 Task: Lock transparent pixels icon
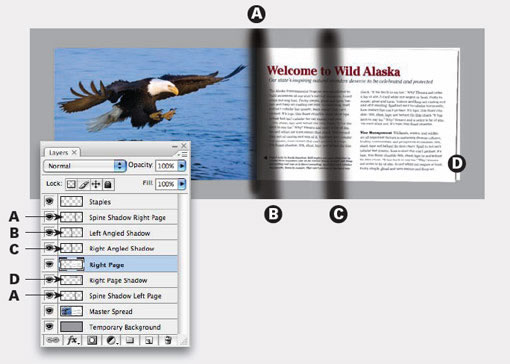click(x=71, y=184)
